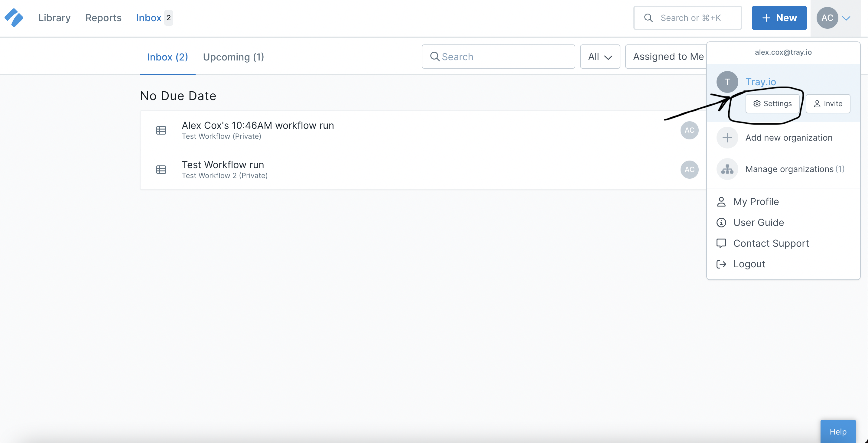
Task: Click the New button
Action: tap(779, 18)
